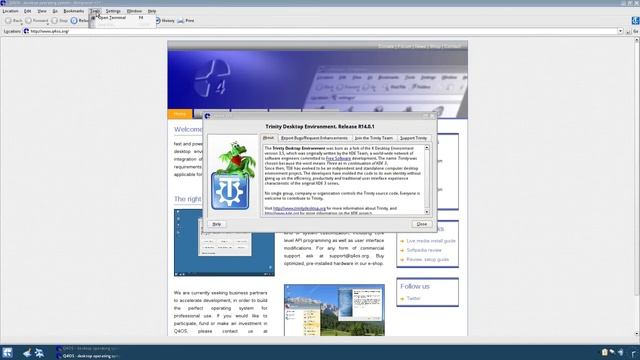Click the Trinity gear logo in the dialog

click(x=230, y=191)
